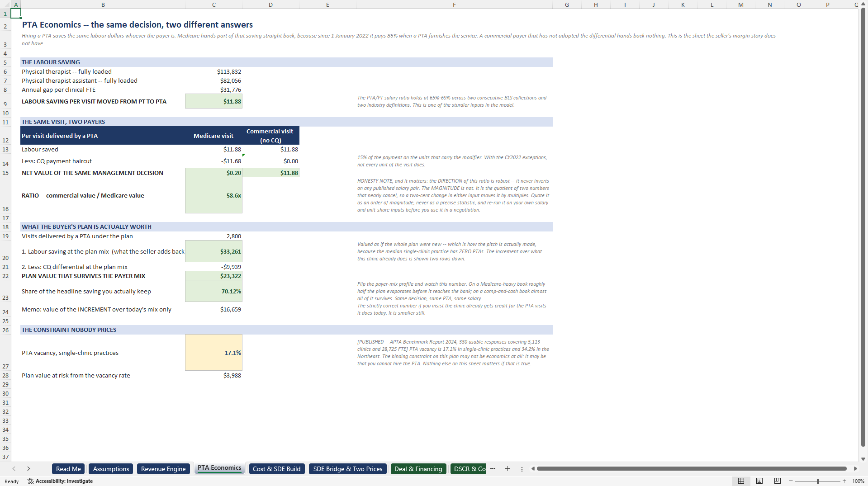
Task: Select row 27 header
Action: click(x=5, y=353)
